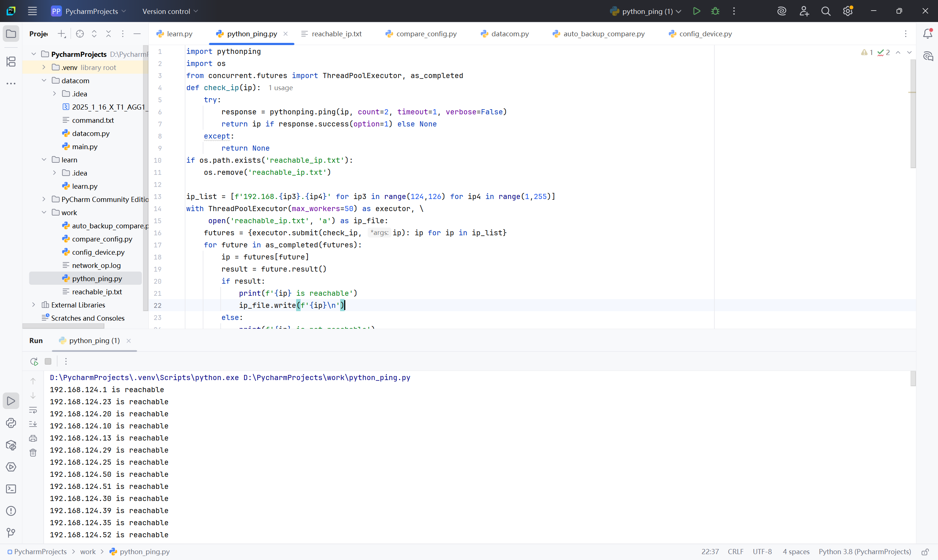Collapse the datacom folder
The image size is (938, 560).
44,80
